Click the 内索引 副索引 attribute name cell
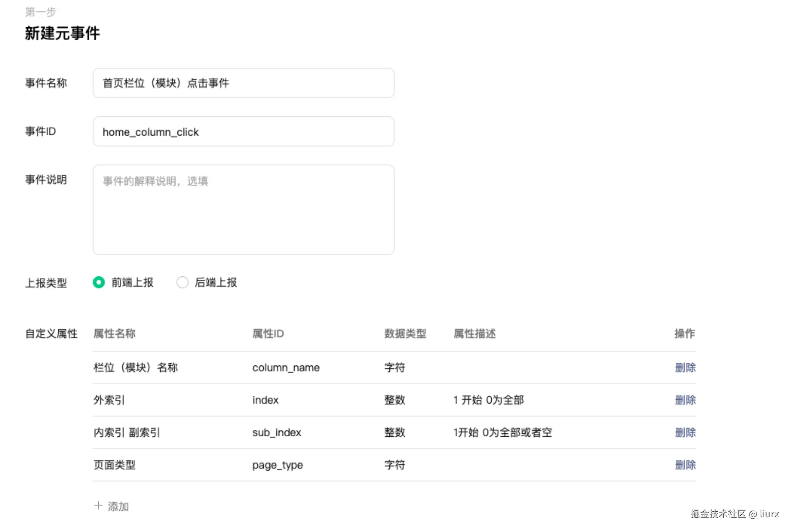 [x=127, y=433]
